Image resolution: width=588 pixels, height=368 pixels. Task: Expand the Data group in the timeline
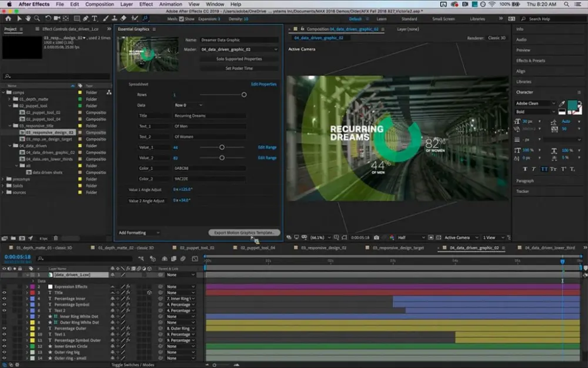tap(33, 280)
